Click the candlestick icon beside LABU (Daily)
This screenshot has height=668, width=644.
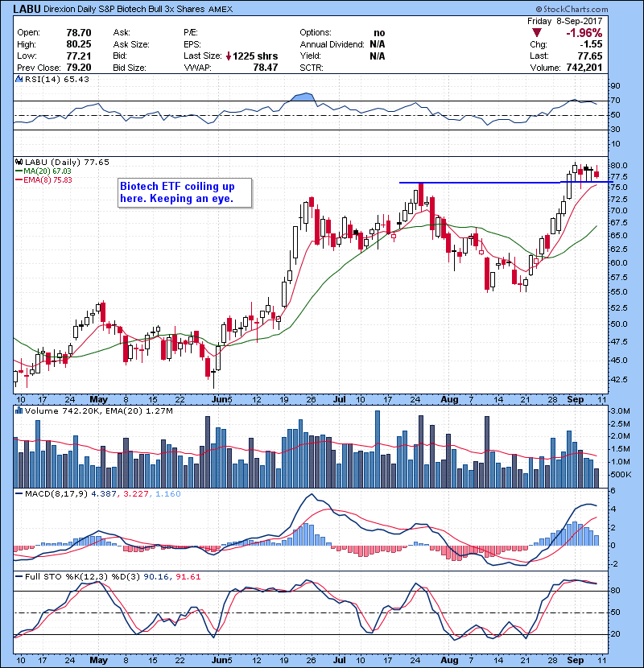pyautogui.click(x=19, y=162)
